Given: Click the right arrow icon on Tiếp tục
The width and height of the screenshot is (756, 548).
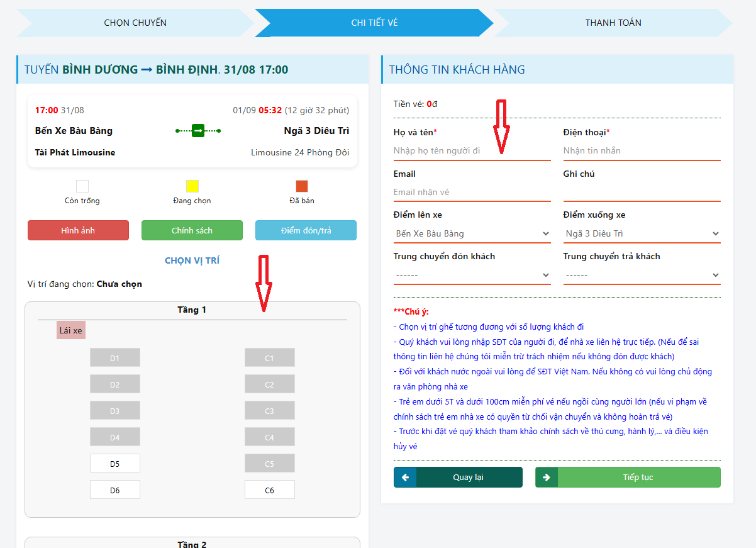Looking at the screenshot, I should click(547, 478).
